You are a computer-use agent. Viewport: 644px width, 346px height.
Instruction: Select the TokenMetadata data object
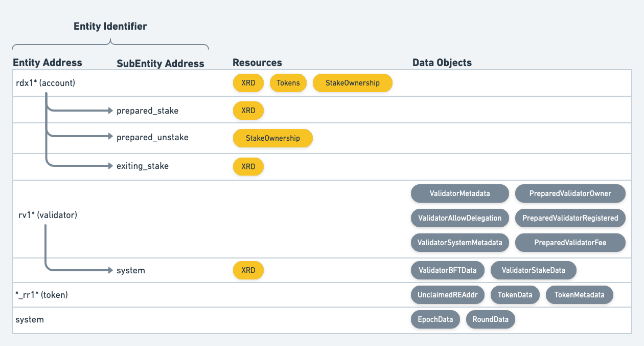click(x=579, y=295)
